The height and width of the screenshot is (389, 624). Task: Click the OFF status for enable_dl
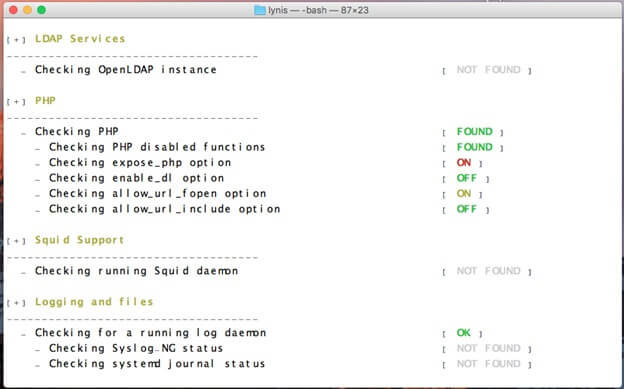click(467, 178)
